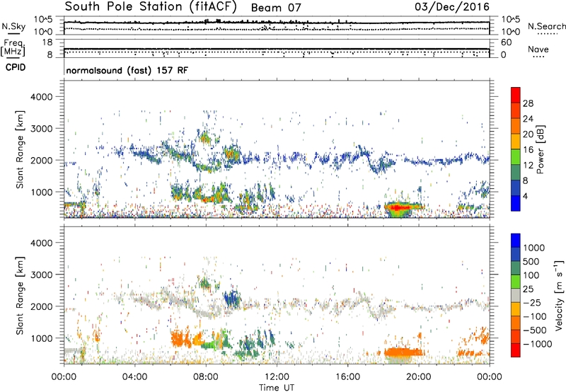Screen dimensions: 566x392
Task: Click the '100' tick on Velocity colorbar
Action: click(x=531, y=275)
